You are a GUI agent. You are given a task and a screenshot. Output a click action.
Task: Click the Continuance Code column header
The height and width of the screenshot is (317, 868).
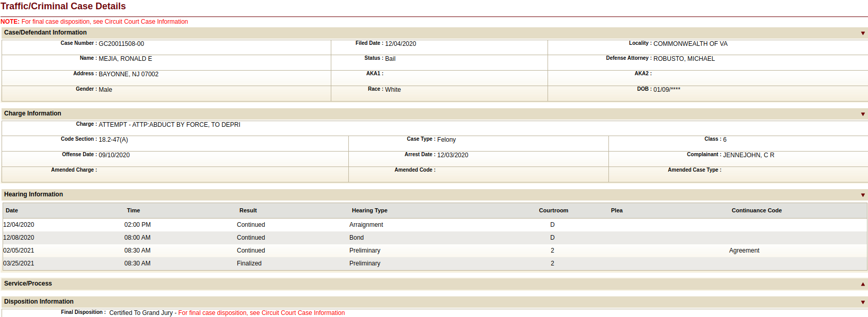[757, 210]
